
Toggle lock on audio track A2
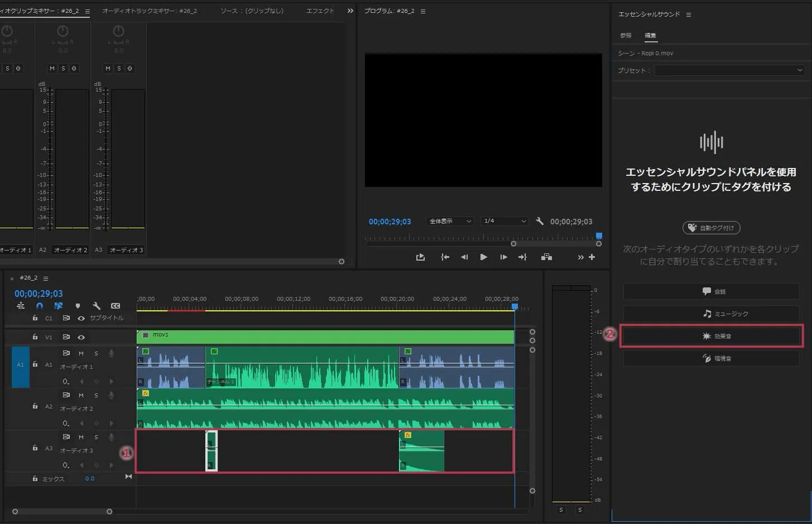point(35,406)
